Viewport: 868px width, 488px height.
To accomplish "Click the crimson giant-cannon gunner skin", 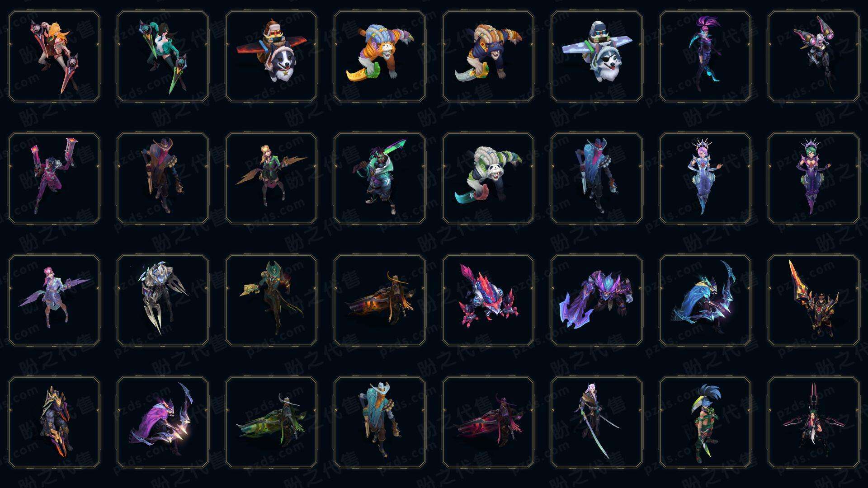I will 488,422.
